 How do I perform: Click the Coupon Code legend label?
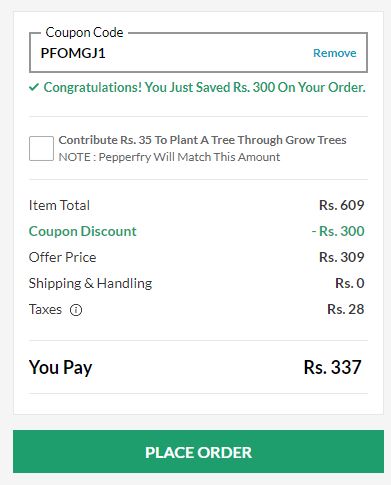tap(84, 32)
